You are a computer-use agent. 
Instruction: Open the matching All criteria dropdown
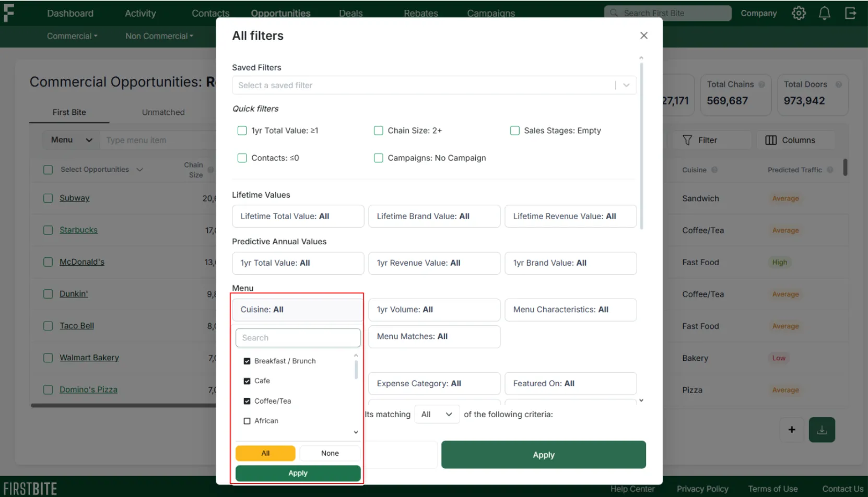437,415
